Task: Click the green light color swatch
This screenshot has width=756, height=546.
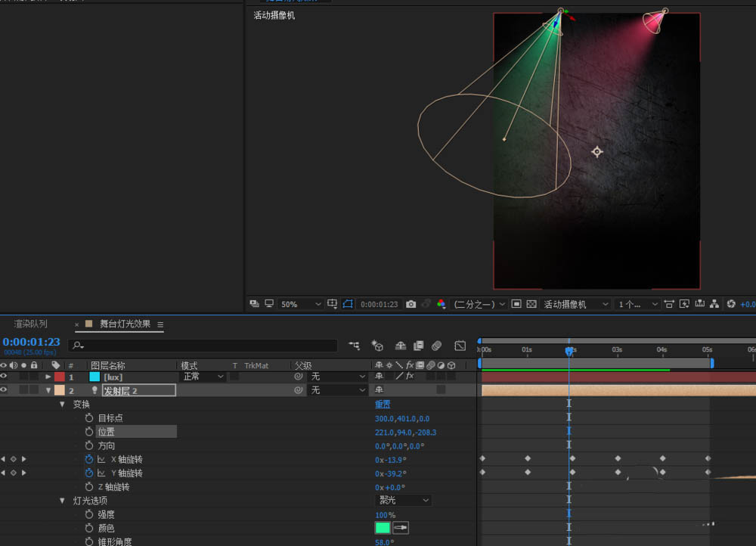Action: (x=383, y=528)
